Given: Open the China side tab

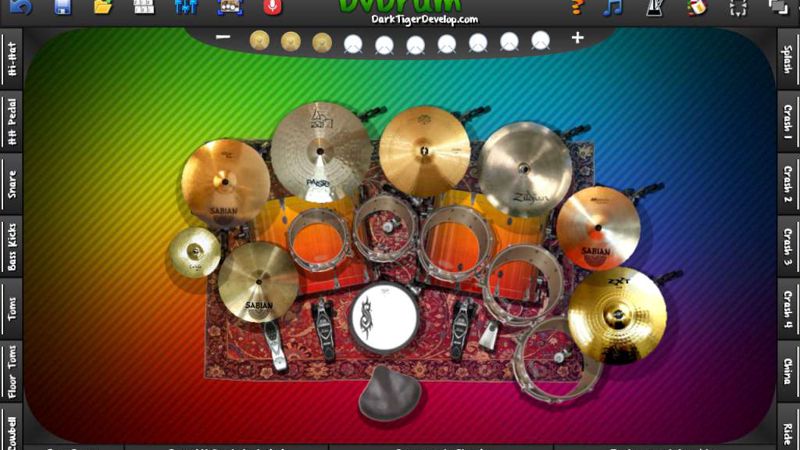Looking at the screenshot, I should coord(788,371).
